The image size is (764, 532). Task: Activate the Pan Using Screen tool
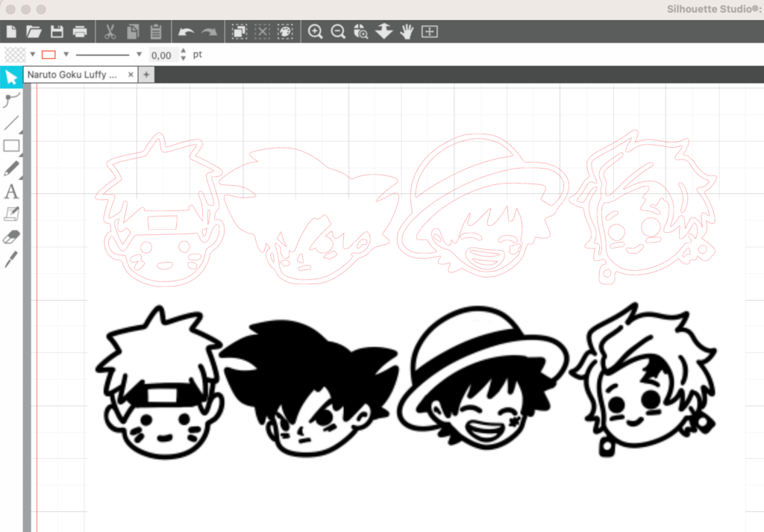click(406, 31)
